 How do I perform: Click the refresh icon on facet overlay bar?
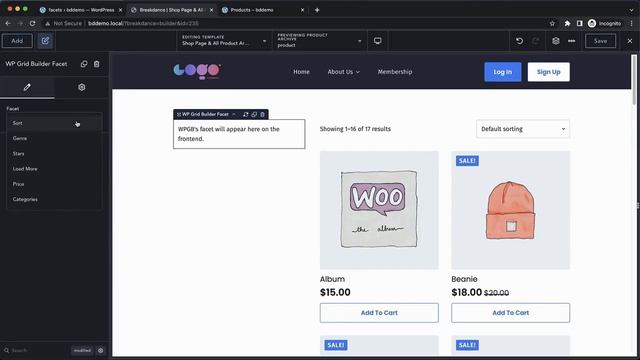246,114
